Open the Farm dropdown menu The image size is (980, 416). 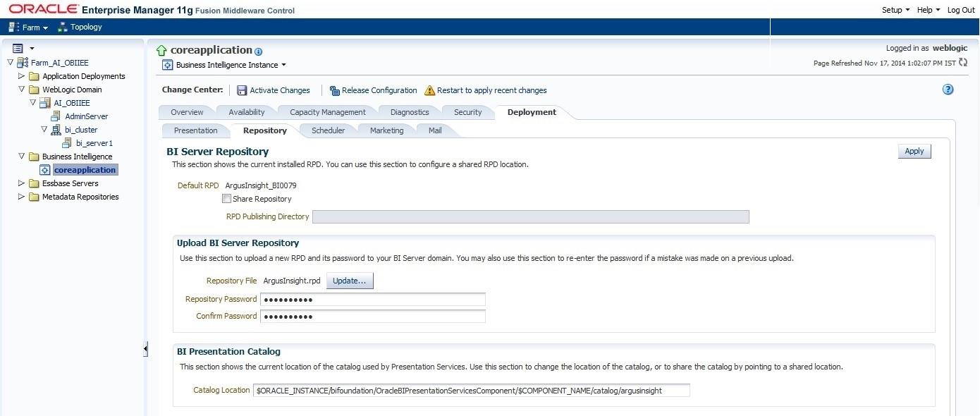click(35, 27)
